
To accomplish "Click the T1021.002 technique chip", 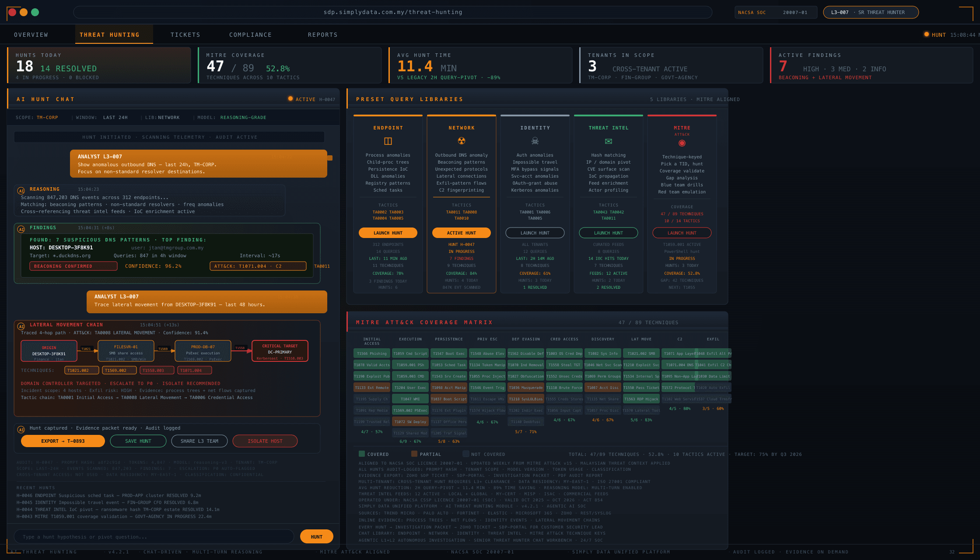I will 82,370.
